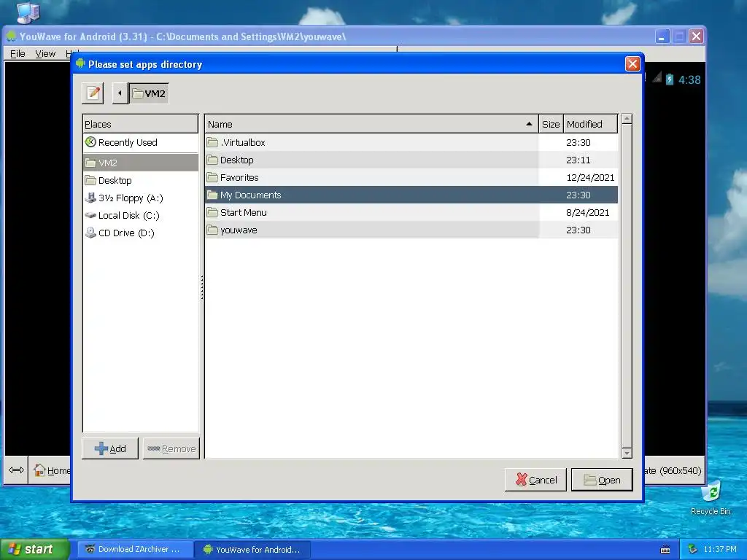Switch to YouWave for Android taskbar button
Viewport: 747px width, 560px height.
click(253, 549)
